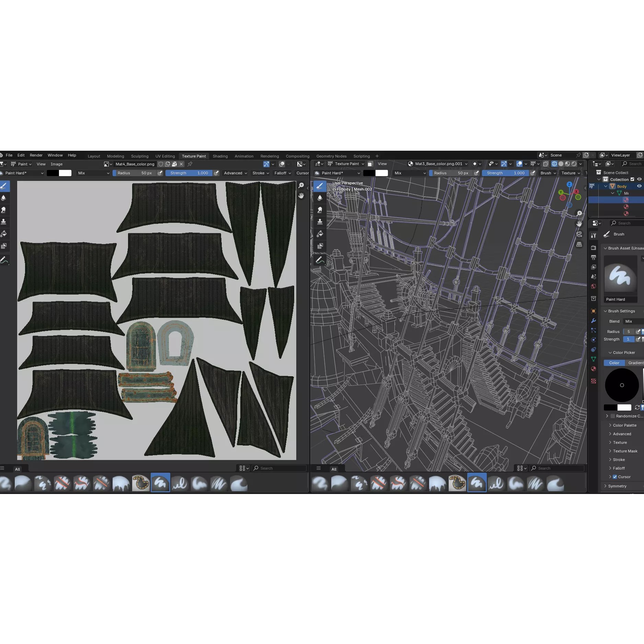This screenshot has height=644, width=644.
Task: Pin the Mat4_Base_color.png image
Action: click(x=190, y=164)
